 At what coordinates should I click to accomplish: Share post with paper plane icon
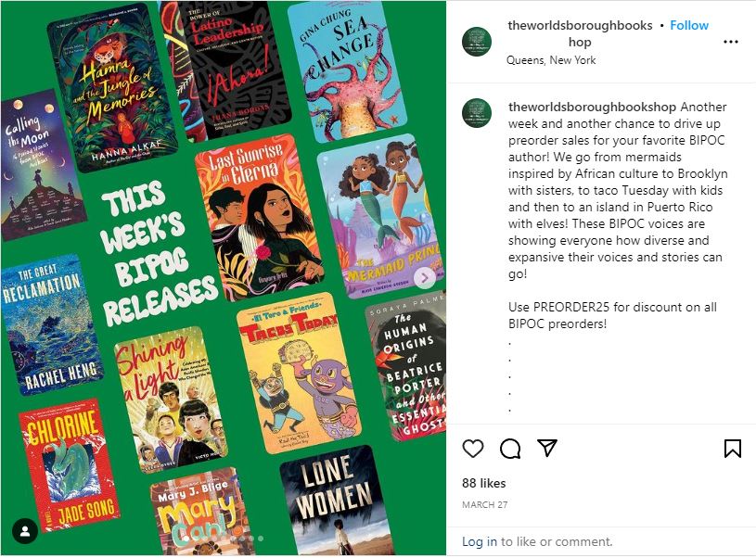click(x=547, y=448)
